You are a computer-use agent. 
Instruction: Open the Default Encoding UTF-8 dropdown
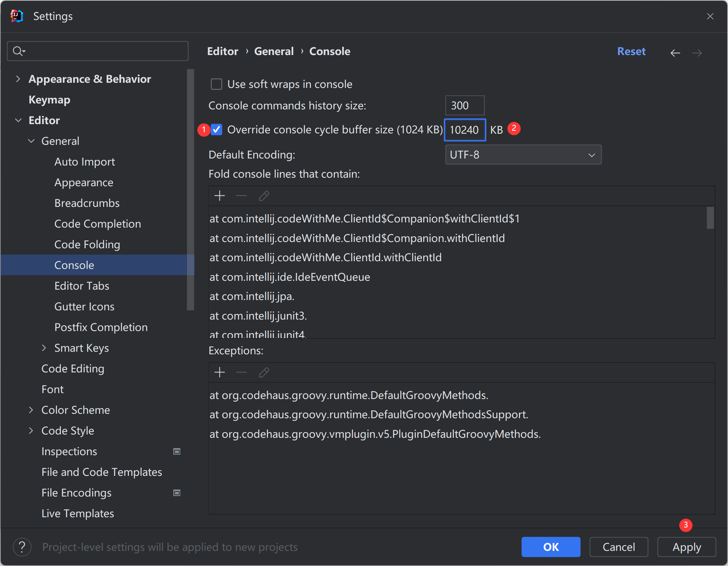(x=523, y=154)
